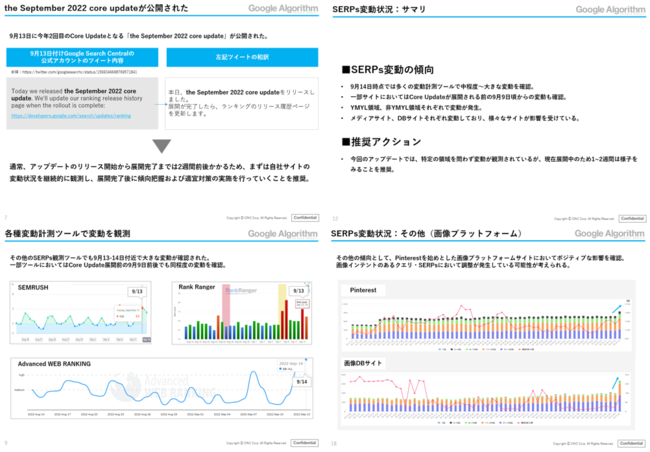The image size is (650, 452).
Task: Click the blue tweet Japanese translation header
Action: point(242,57)
